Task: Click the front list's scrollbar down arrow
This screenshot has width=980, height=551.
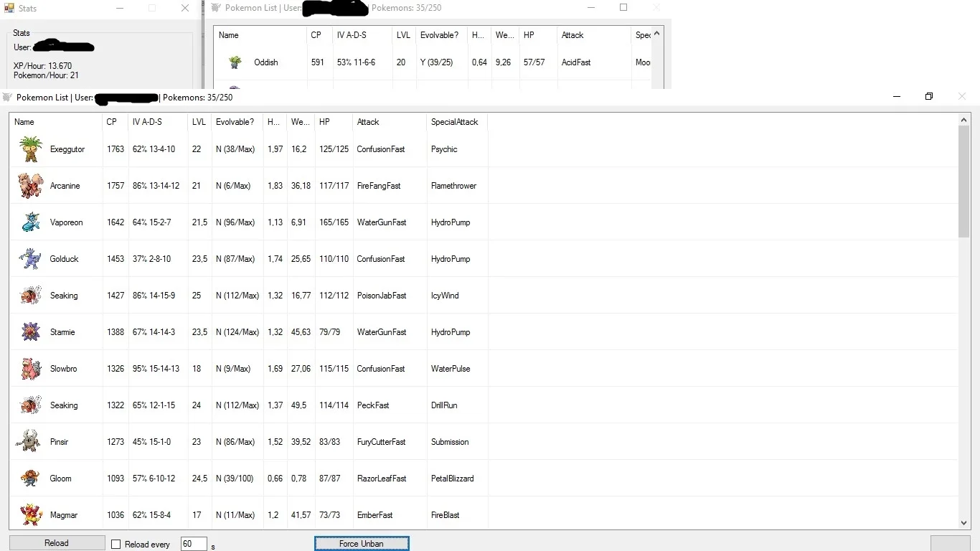Action: (964, 523)
